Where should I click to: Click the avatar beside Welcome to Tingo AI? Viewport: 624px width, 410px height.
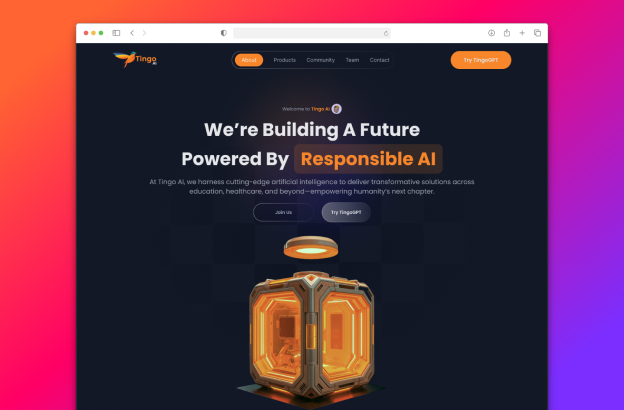(337, 109)
